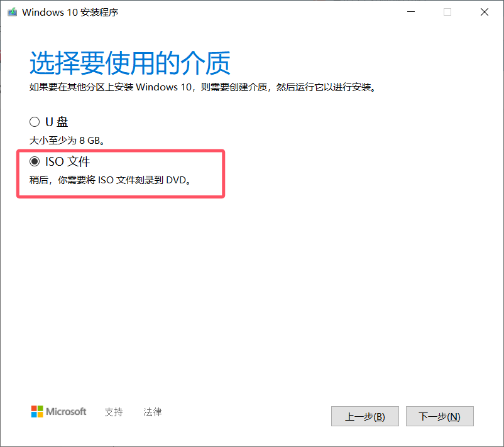
Task: Click the Windows 10 setup title icon
Action: 12,12
